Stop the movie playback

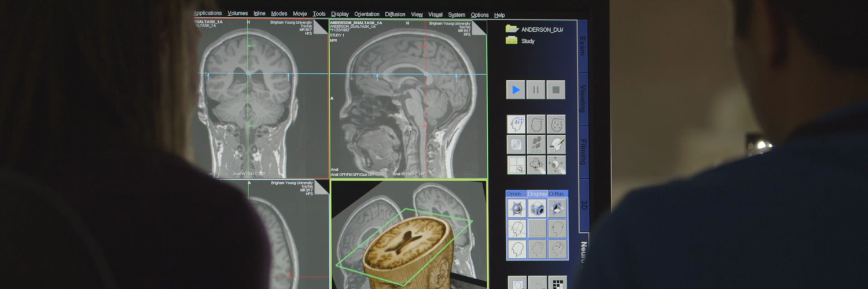(556, 90)
